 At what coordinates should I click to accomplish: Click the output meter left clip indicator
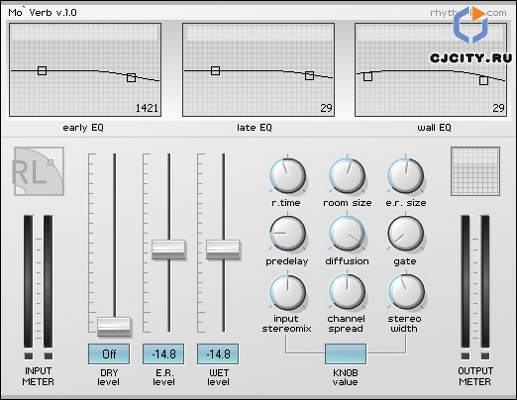click(x=465, y=356)
